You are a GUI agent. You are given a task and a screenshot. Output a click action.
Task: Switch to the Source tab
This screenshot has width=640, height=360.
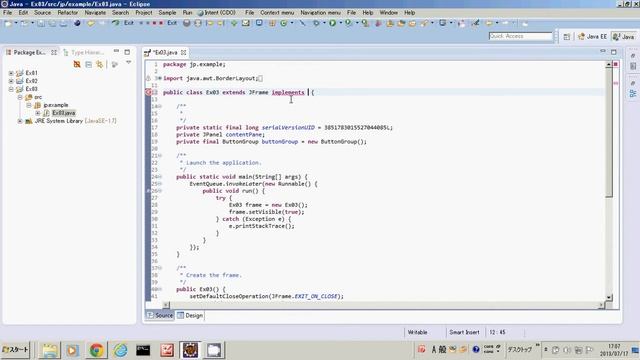tap(160, 316)
